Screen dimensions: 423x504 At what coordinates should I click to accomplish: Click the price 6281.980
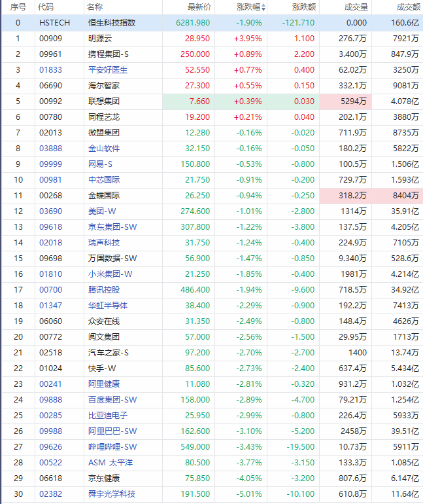pos(193,23)
